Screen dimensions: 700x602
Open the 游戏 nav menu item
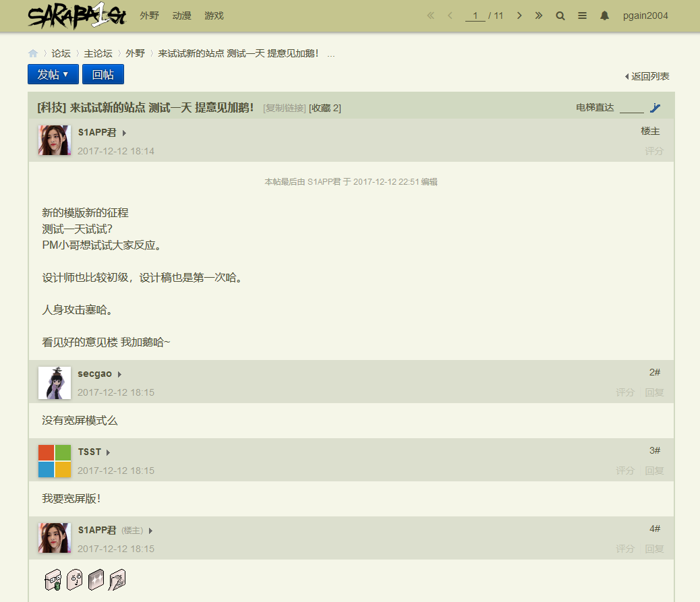point(214,16)
